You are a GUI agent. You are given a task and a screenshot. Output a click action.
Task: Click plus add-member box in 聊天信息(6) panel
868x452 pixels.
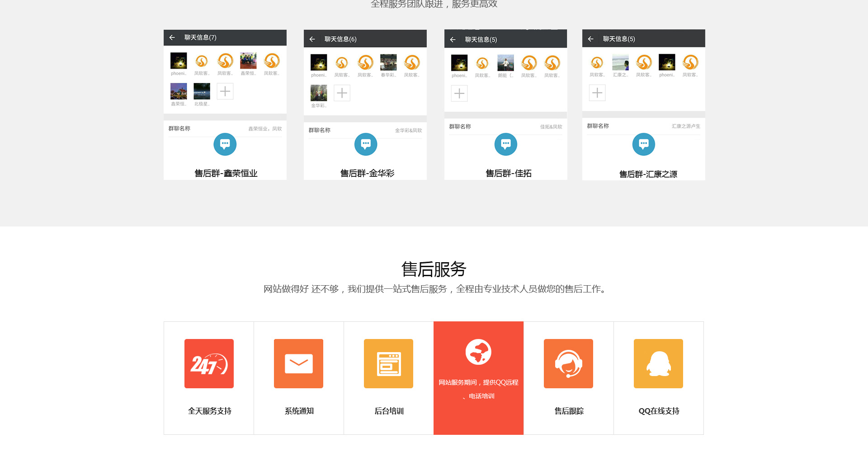(342, 93)
